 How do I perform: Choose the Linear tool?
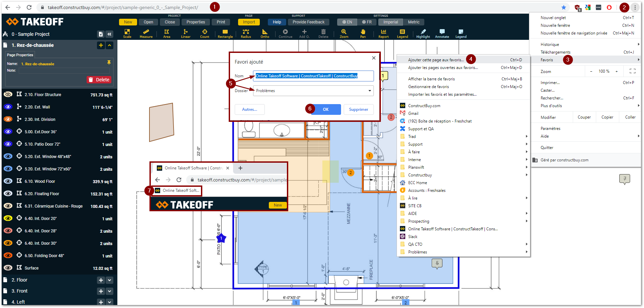pos(186,33)
